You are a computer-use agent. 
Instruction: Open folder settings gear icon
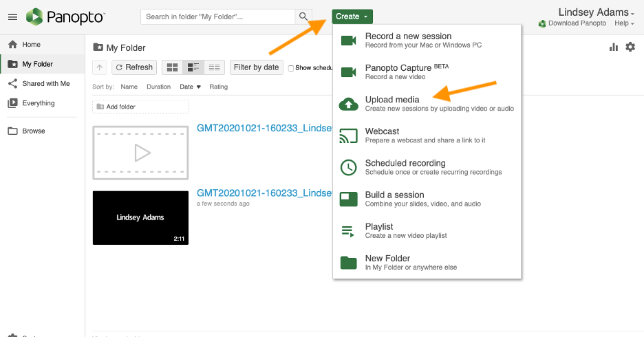click(630, 47)
